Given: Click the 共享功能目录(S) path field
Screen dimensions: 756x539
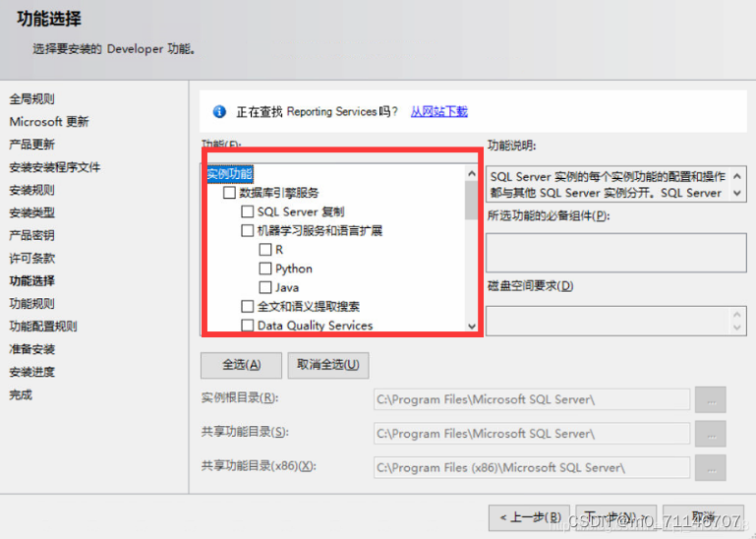Looking at the screenshot, I should (531, 434).
